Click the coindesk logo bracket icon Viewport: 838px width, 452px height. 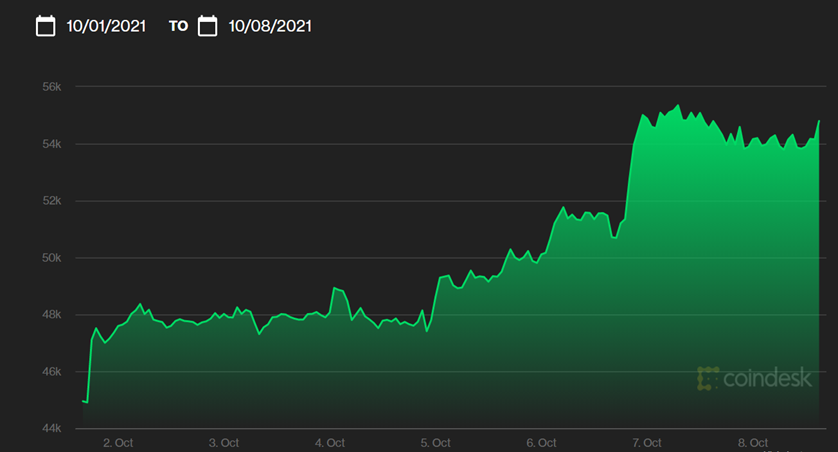[709, 378]
